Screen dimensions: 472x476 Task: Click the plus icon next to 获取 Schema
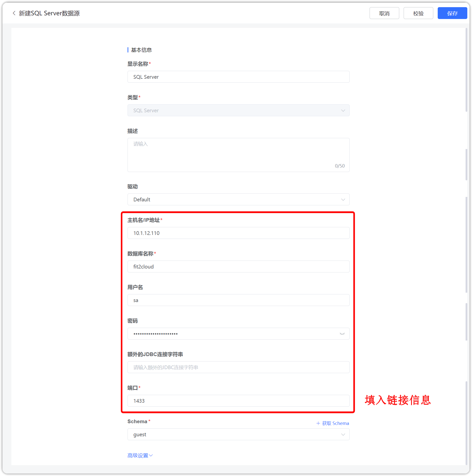318,423
